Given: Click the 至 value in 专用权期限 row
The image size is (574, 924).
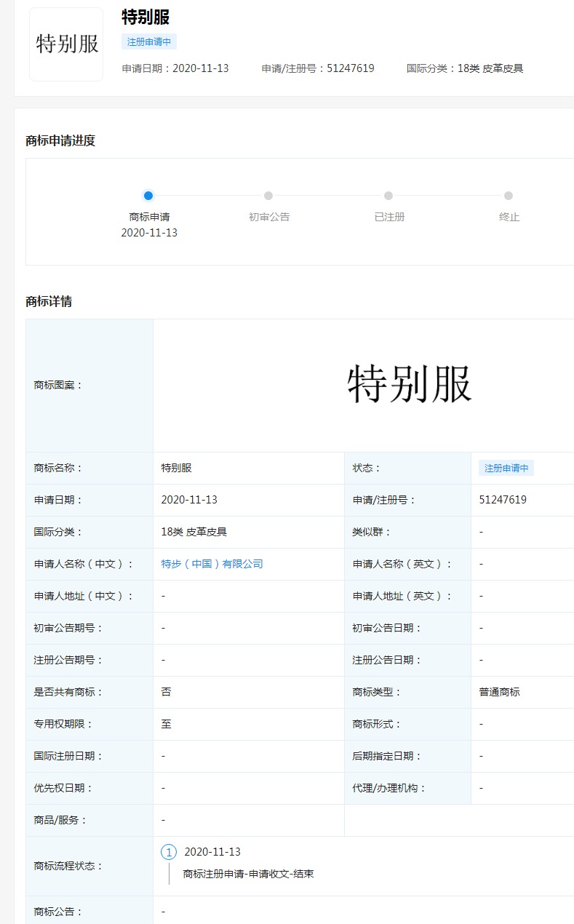Looking at the screenshot, I should [x=166, y=724].
